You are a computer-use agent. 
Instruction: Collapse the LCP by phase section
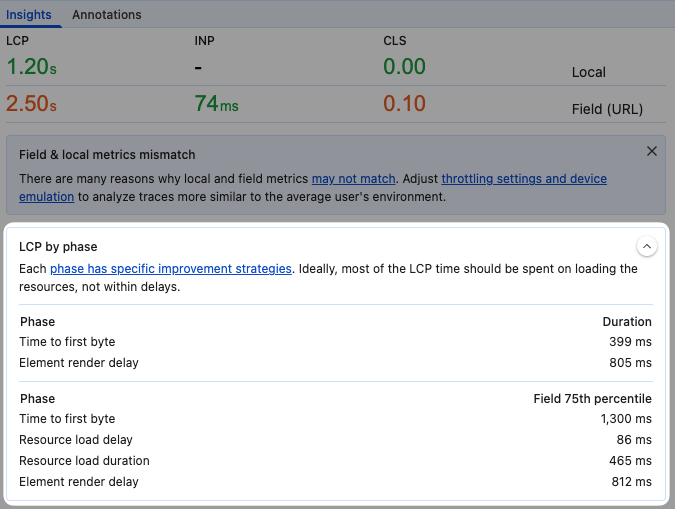pos(647,246)
